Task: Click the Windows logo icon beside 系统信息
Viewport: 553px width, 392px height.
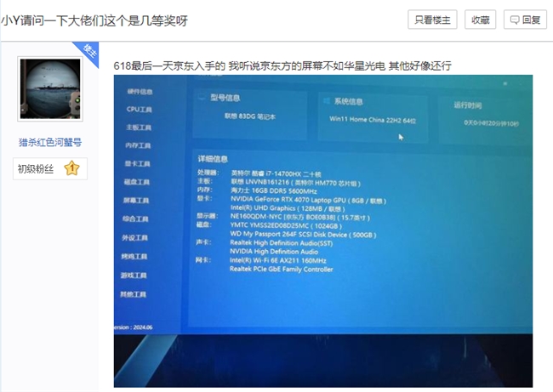Action: tap(326, 101)
